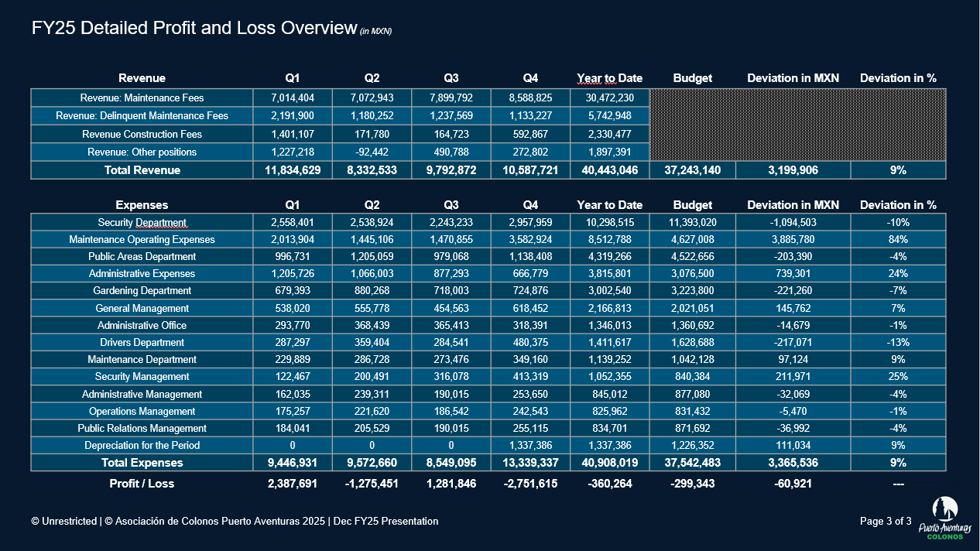Image resolution: width=980 pixels, height=551 pixels.
Task: Click the Deviation in MXN header in Expenses table
Action: tap(793, 205)
